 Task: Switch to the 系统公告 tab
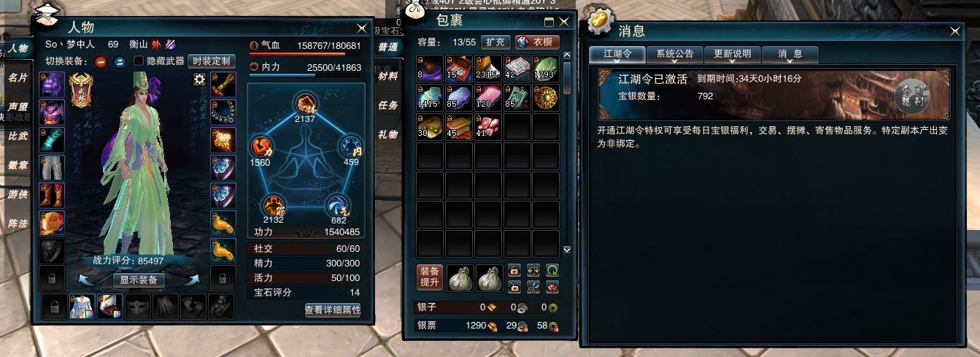(675, 54)
